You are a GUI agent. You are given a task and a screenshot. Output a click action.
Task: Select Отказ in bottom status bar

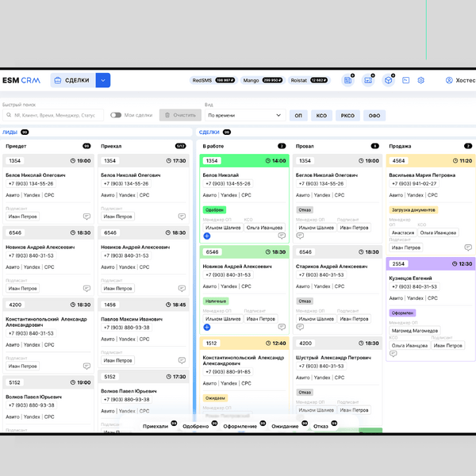pos(321,426)
